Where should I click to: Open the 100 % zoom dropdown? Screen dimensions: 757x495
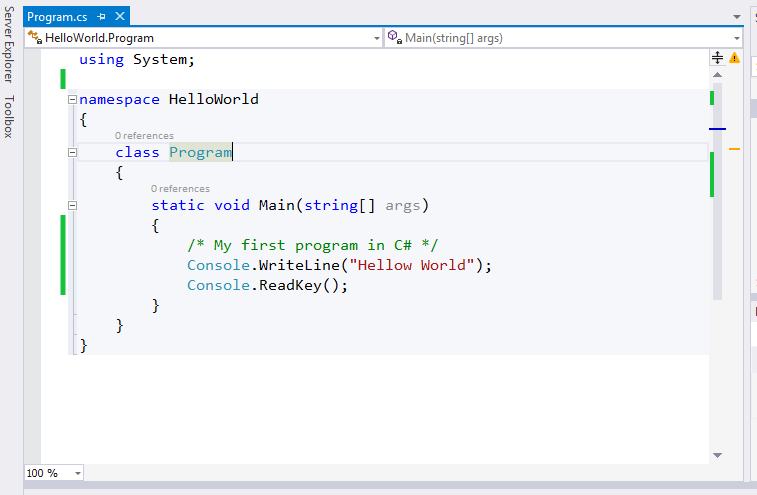click(x=78, y=473)
